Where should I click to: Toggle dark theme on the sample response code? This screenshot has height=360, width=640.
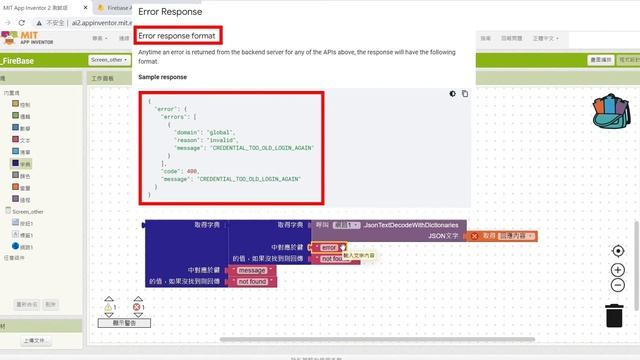tap(452, 94)
